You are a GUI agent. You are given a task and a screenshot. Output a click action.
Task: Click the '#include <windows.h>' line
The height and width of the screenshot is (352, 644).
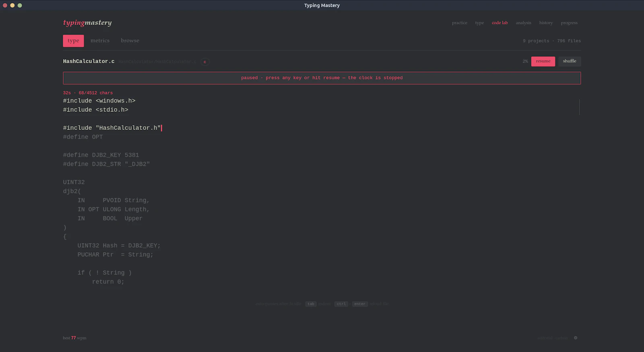[x=99, y=101]
